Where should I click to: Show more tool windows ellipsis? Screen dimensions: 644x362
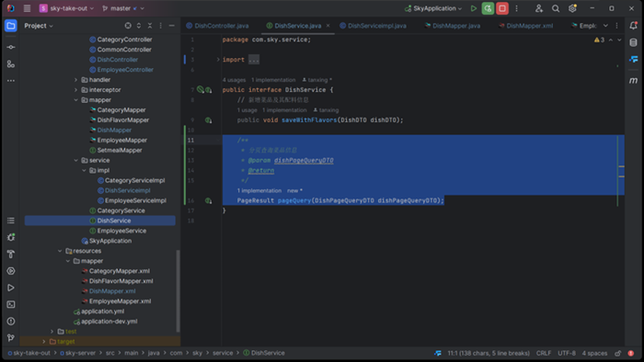click(11, 81)
